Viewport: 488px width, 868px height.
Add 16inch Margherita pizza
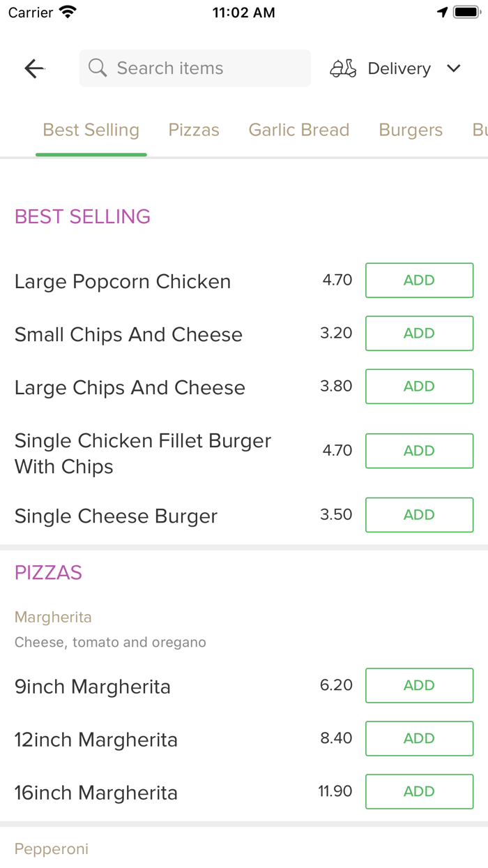(419, 791)
